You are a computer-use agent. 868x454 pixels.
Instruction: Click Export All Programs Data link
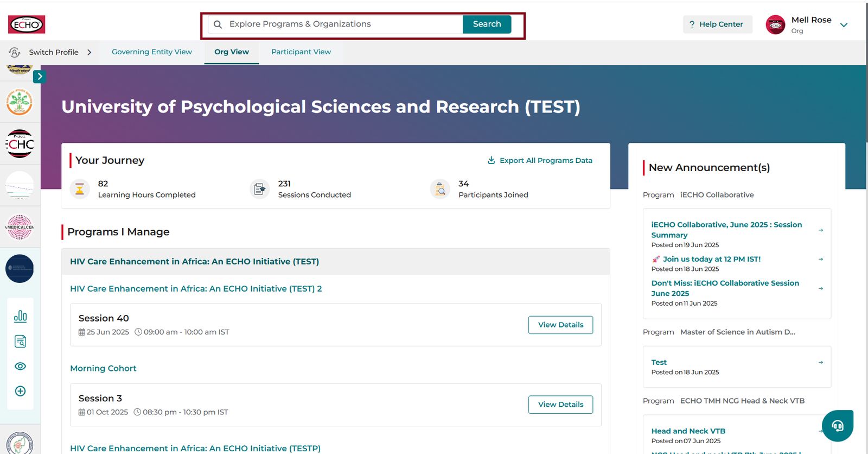click(540, 160)
